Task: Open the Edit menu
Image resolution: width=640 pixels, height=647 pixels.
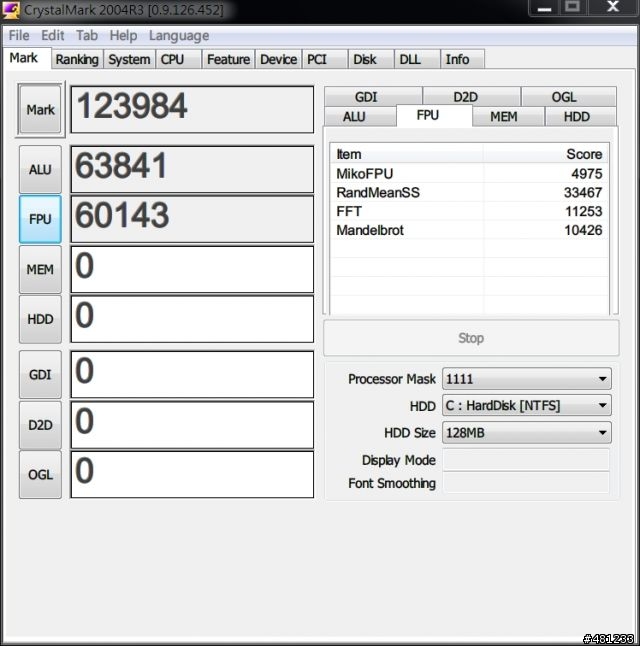Action: 52,35
